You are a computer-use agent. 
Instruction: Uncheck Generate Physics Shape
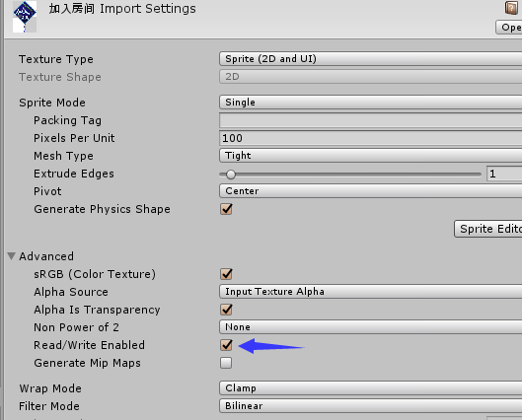[226, 209]
